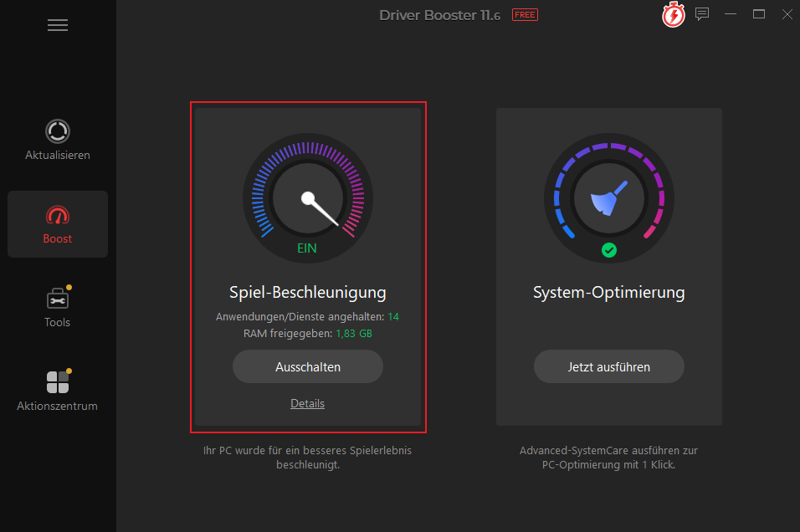
Task: Open the Aktualisieren section
Action: click(58, 141)
